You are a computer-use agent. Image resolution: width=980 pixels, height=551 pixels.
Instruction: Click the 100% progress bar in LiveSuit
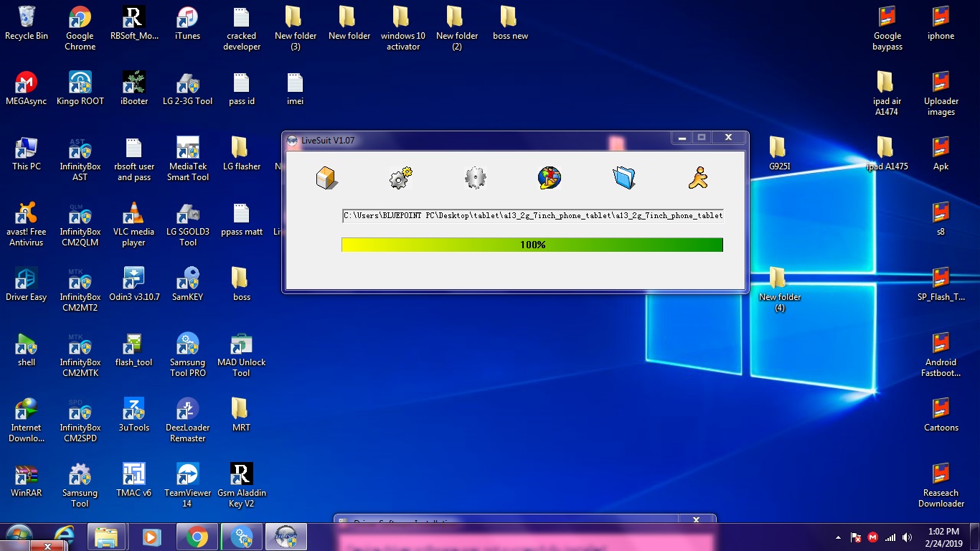pos(532,245)
